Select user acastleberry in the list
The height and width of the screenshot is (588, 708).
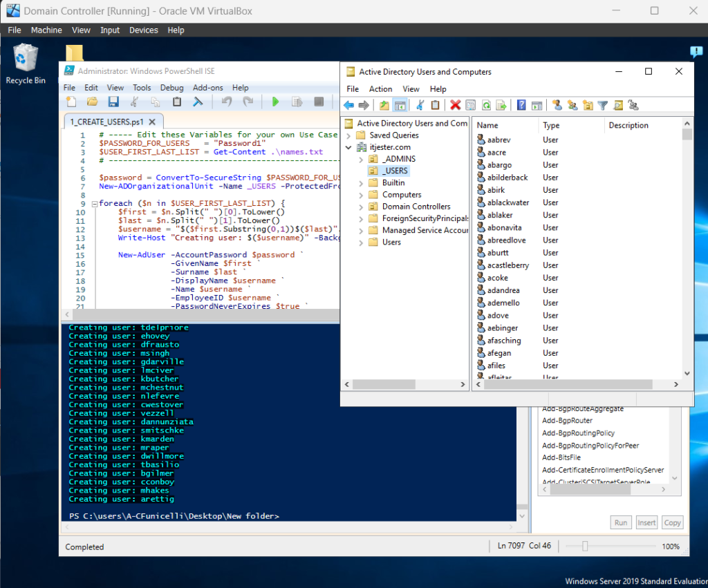pyautogui.click(x=508, y=265)
